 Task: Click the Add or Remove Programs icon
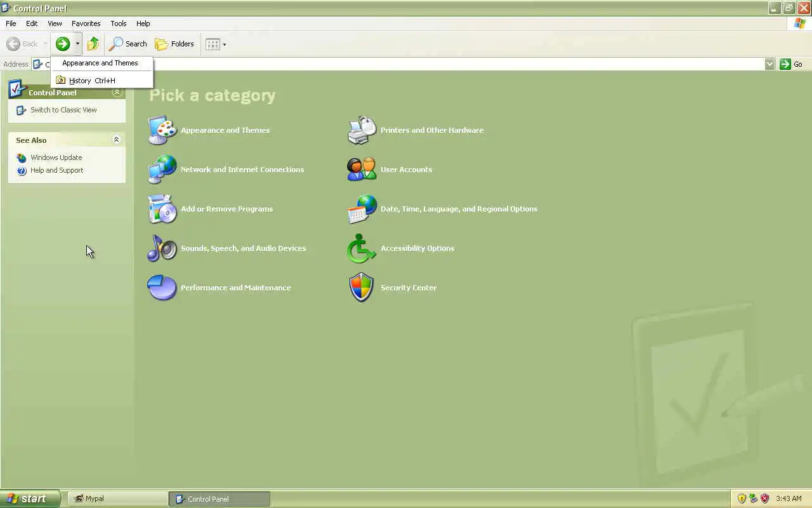tap(162, 209)
